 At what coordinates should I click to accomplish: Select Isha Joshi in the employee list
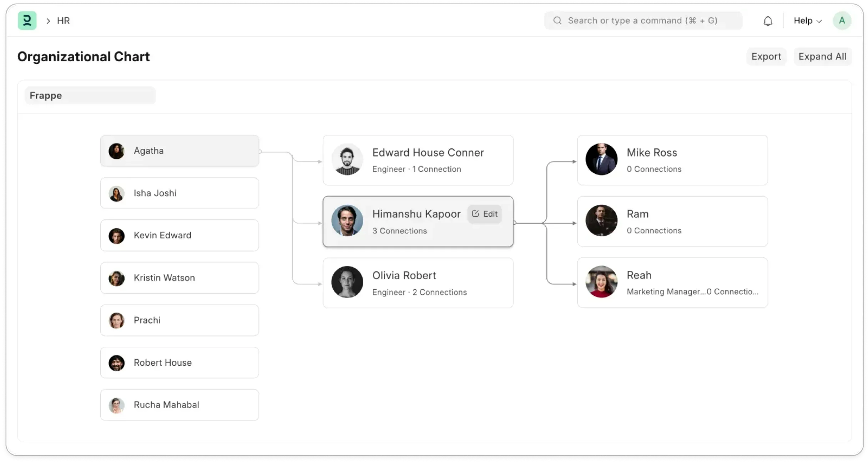(x=179, y=193)
